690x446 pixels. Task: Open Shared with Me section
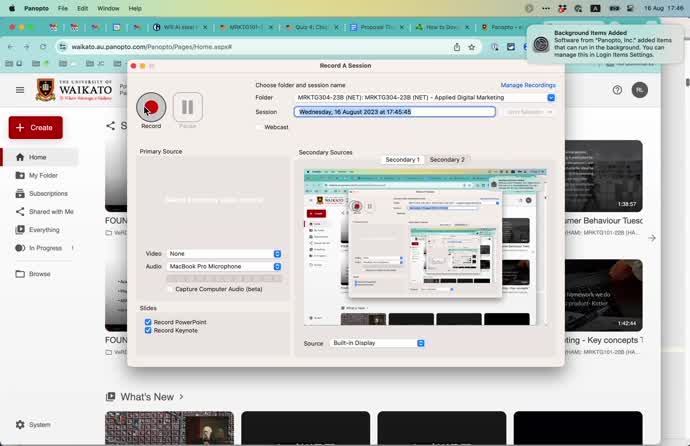coord(51,211)
